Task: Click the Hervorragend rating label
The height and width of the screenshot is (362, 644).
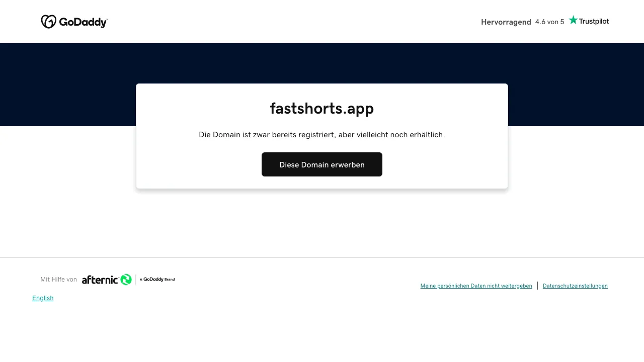Action: click(506, 22)
